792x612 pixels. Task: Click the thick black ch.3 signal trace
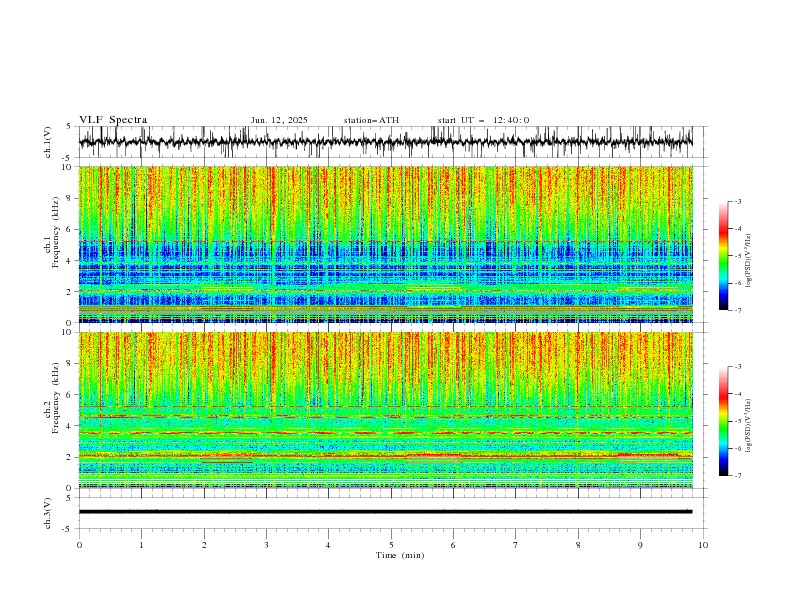[x=385, y=512]
